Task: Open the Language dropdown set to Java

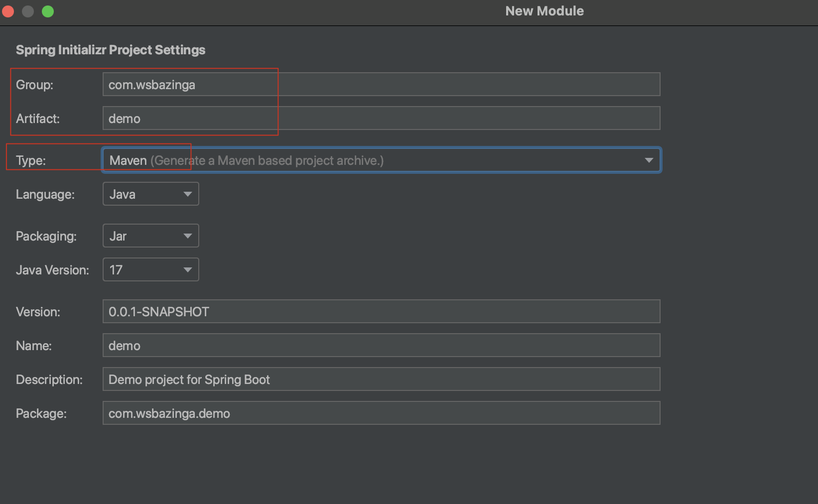Action: point(150,194)
